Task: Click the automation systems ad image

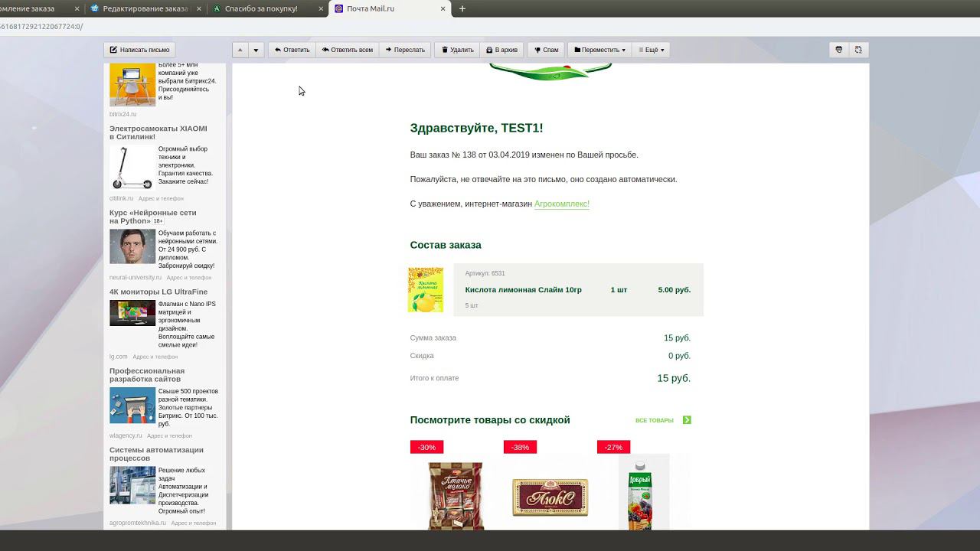Action: pos(132,485)
